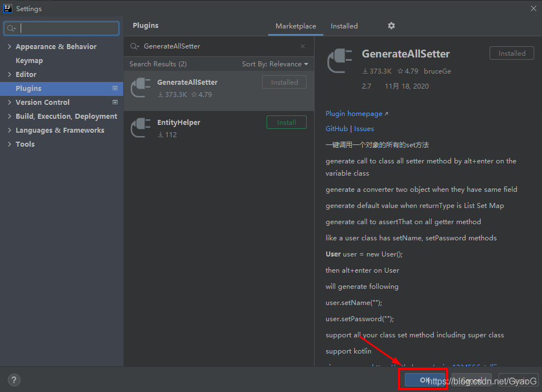Focus the plugin search field containing GenerateAllSetter
Viewport: 542px width, 392px height.
coord(219,46)
